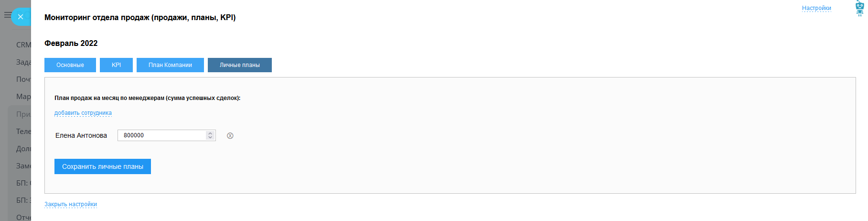Image resolution: width=868 pixels, height=221 pixels.
Task: Remove Елена Антонова with the delete icon
Action: point(230,136)
